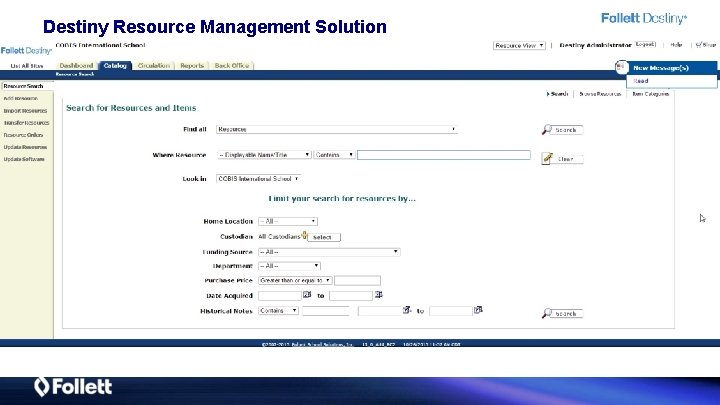Open the Resource View dropdown
The image size is (720, 405).
[x=519, y=45]
